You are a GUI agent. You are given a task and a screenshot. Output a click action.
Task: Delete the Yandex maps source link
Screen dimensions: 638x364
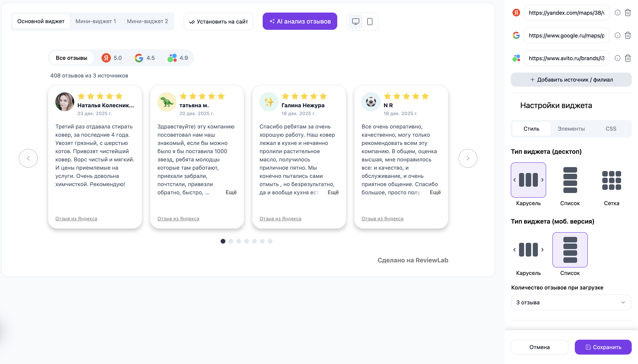click(x=628, y=13)
